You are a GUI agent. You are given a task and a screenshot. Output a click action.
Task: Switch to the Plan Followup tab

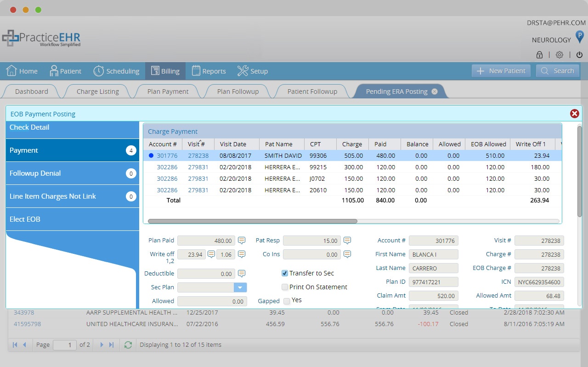pos(237,92)
